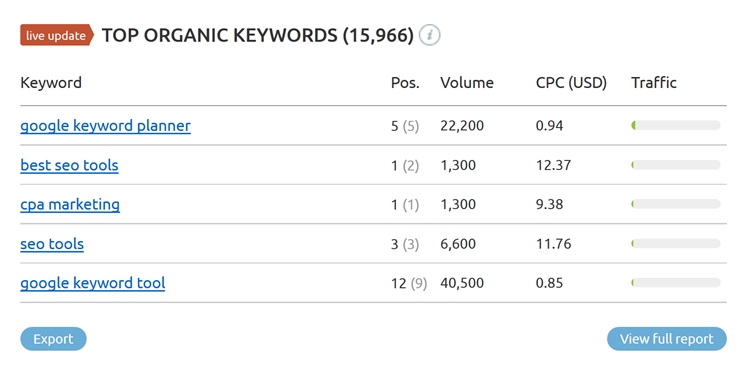Open the seo tools keyword link

pos(52,244)
